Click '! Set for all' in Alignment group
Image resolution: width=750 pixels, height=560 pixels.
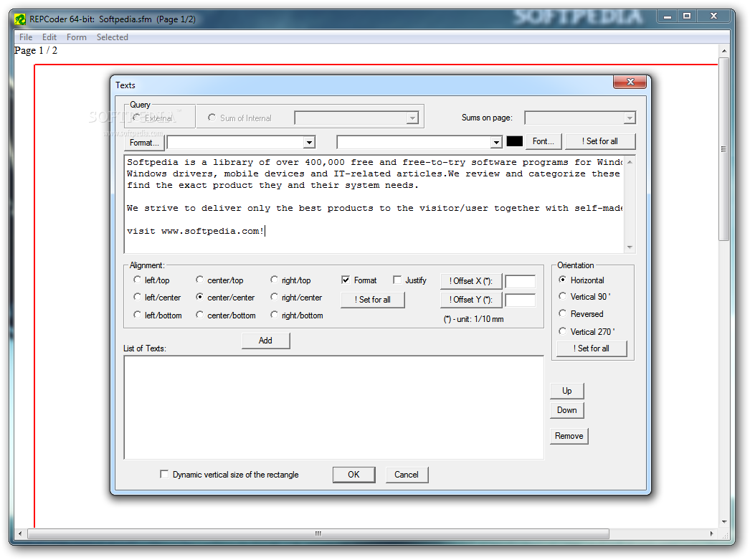[x=373, y=300]
